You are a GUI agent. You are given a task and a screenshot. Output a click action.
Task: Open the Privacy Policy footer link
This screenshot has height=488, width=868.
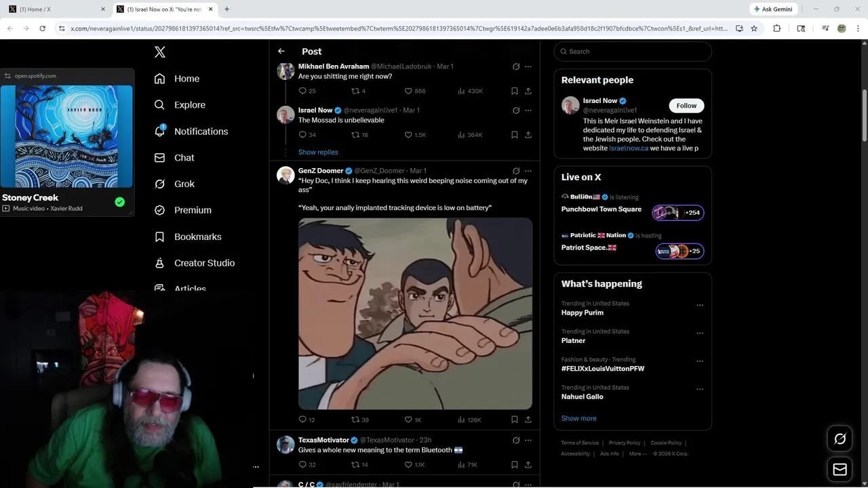(625, 443)
